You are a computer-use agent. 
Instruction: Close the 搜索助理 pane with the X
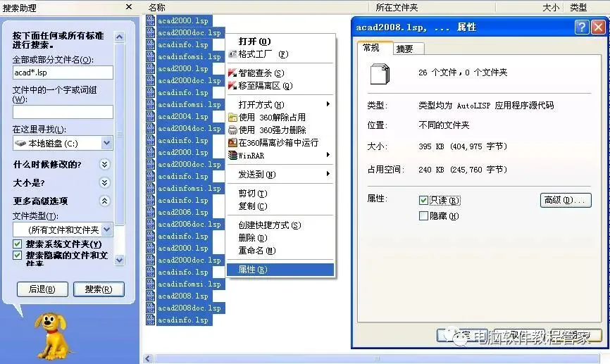click(129, 7)
